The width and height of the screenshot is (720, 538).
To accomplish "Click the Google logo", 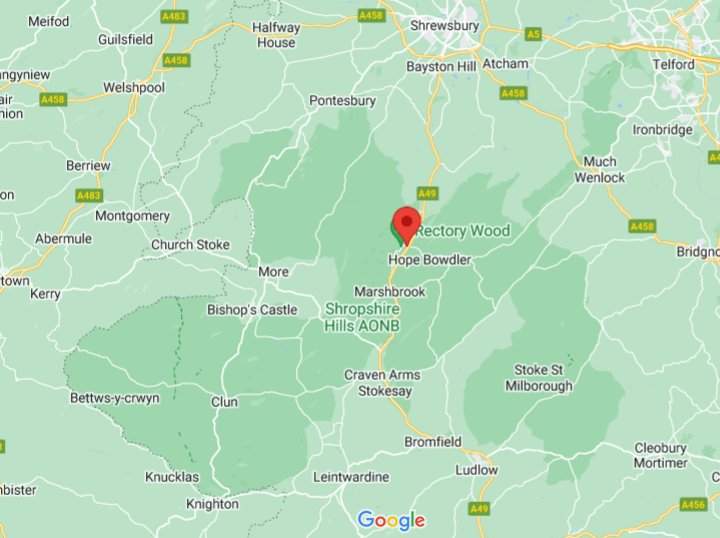I will [x=391, y=521].
